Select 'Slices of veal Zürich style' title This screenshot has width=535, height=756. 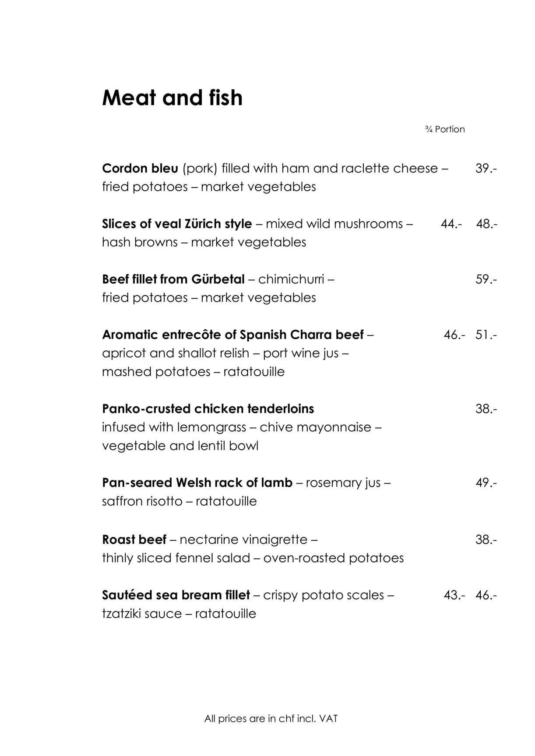point(177,224)
